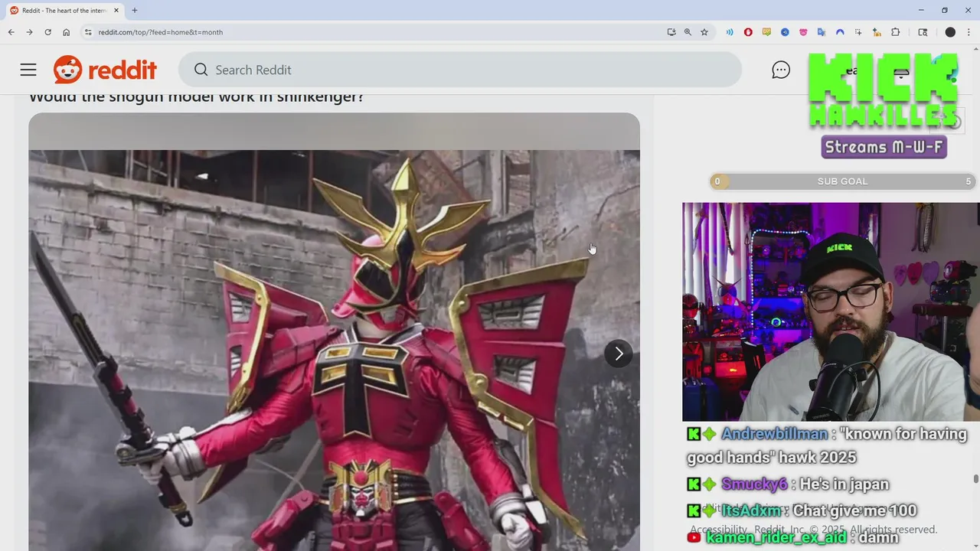
Task: Open the selection capture extension icon
Action: tap(858, 32)
